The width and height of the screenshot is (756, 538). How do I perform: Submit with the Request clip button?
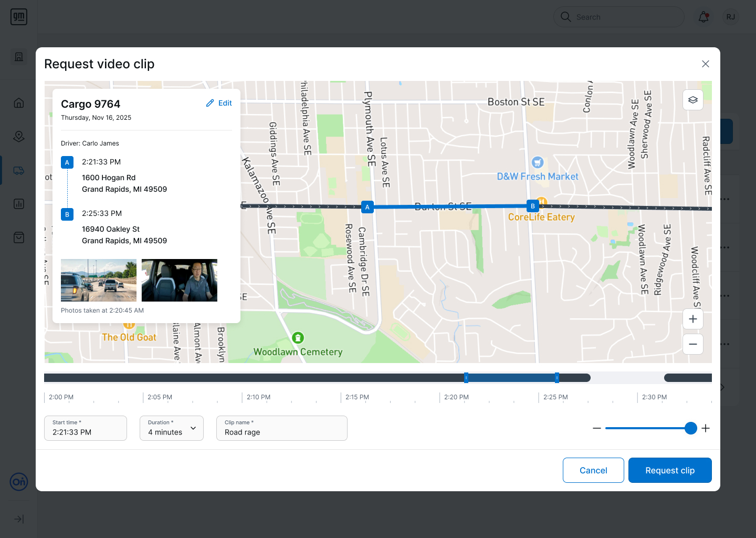coord(670,470)
